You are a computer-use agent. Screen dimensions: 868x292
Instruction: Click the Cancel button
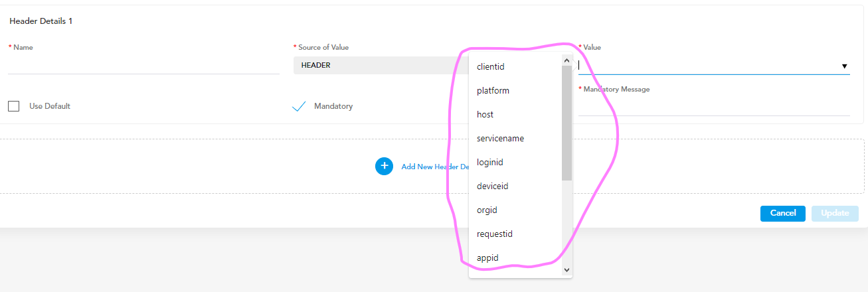coord(783,213)
